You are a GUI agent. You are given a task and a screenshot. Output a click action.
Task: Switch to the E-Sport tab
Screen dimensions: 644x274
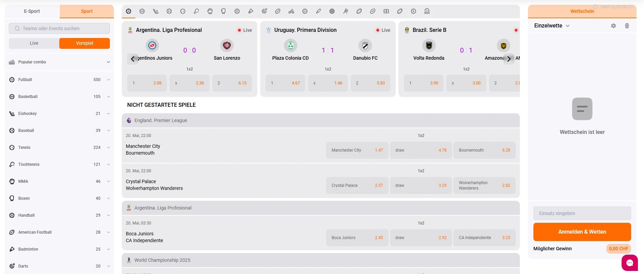coord(32,11)
